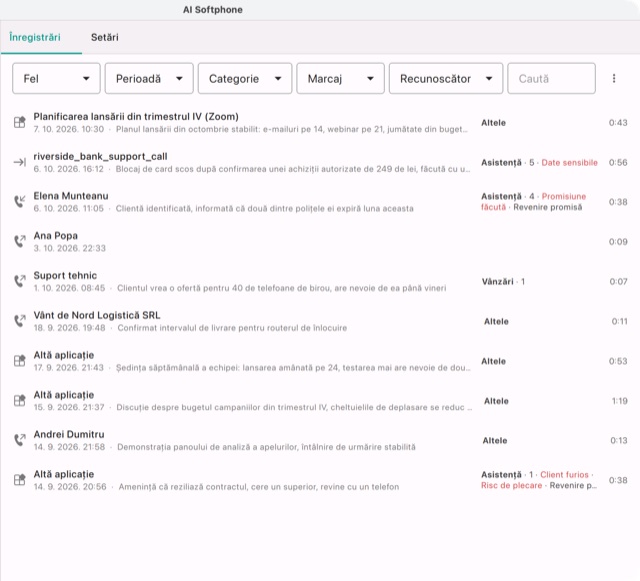Screen dimensions: 640x581
Task: Click the 0:11 duration value
Action: tap(620, 321)
